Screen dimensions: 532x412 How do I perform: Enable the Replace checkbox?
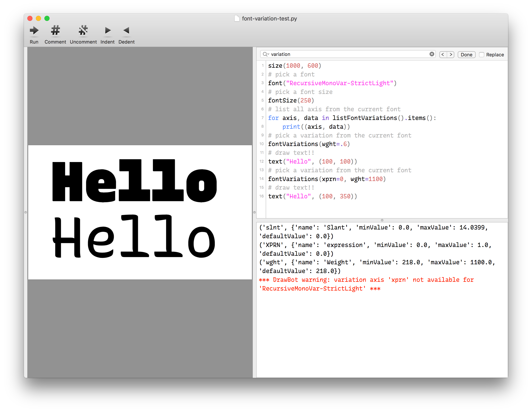coord(482,55)
